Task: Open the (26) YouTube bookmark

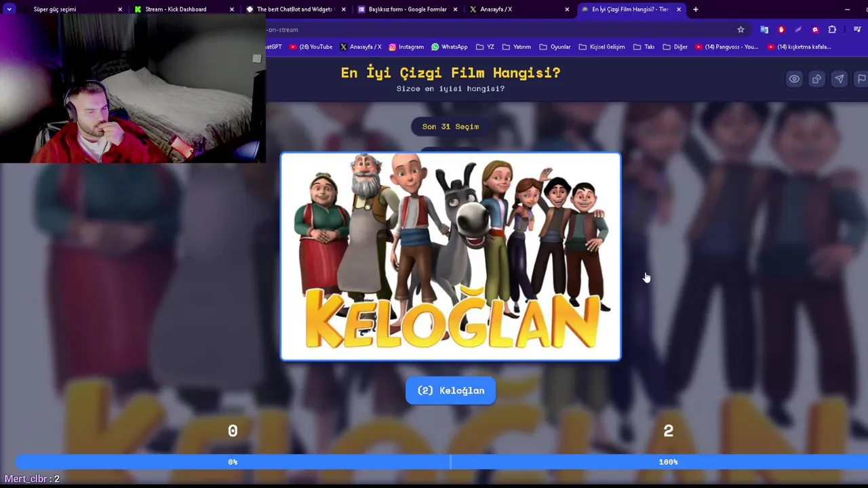Action: (311, 47)
